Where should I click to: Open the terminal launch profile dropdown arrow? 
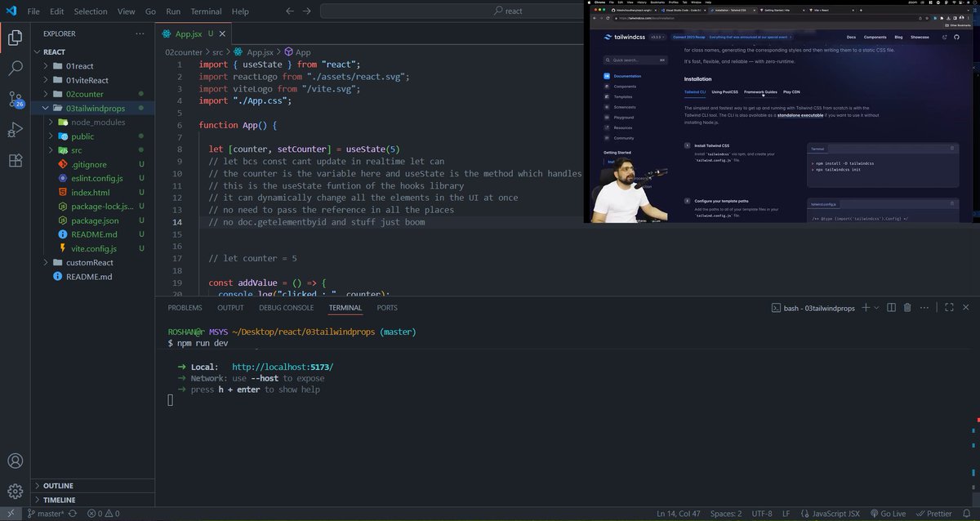876,308
